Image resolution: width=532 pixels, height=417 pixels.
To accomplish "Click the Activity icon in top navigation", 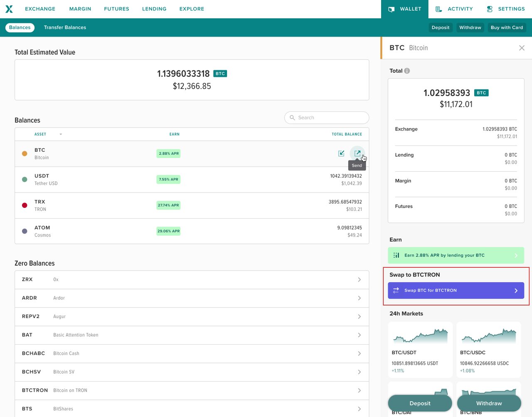I will [438, 9].
